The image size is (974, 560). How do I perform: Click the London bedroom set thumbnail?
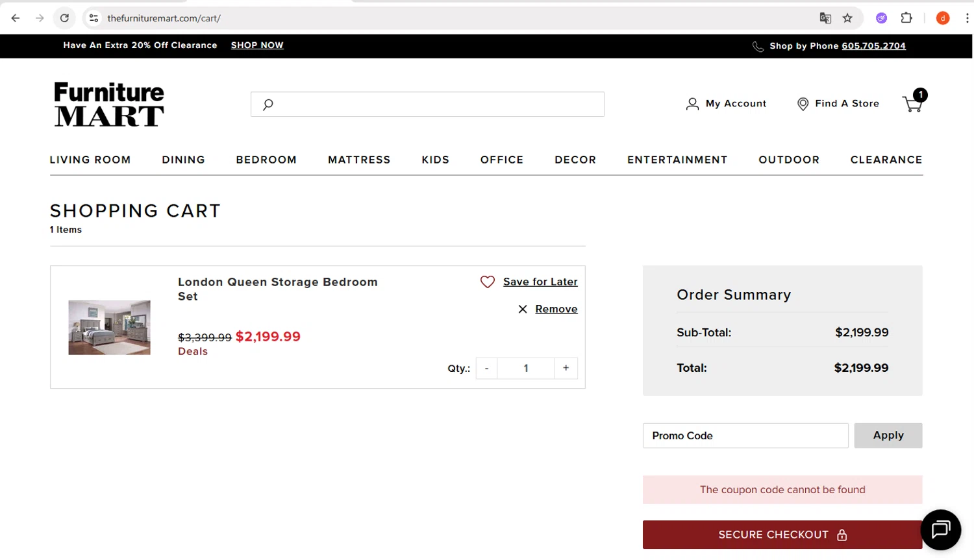[109, 328]
